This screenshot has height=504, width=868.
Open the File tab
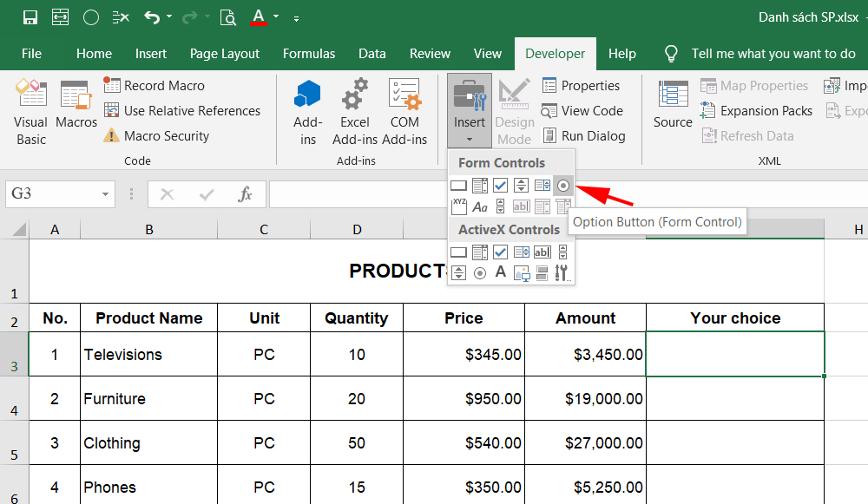(x=31, y=54)
